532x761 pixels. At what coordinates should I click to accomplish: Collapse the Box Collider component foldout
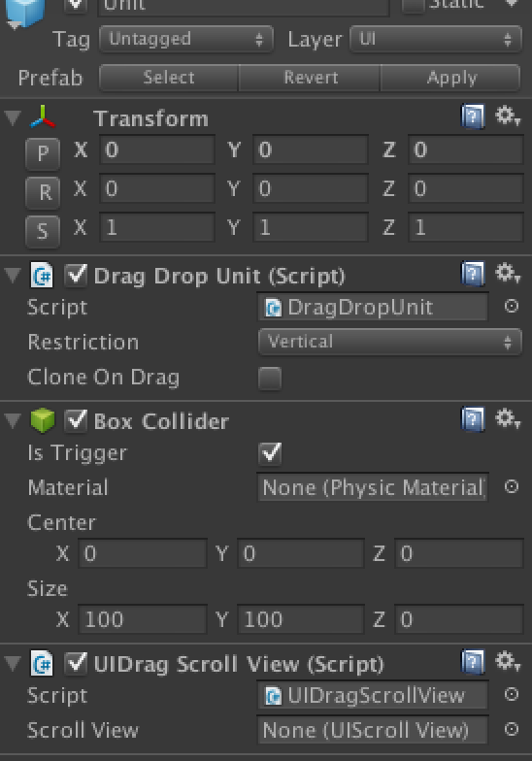pos(12,420)
